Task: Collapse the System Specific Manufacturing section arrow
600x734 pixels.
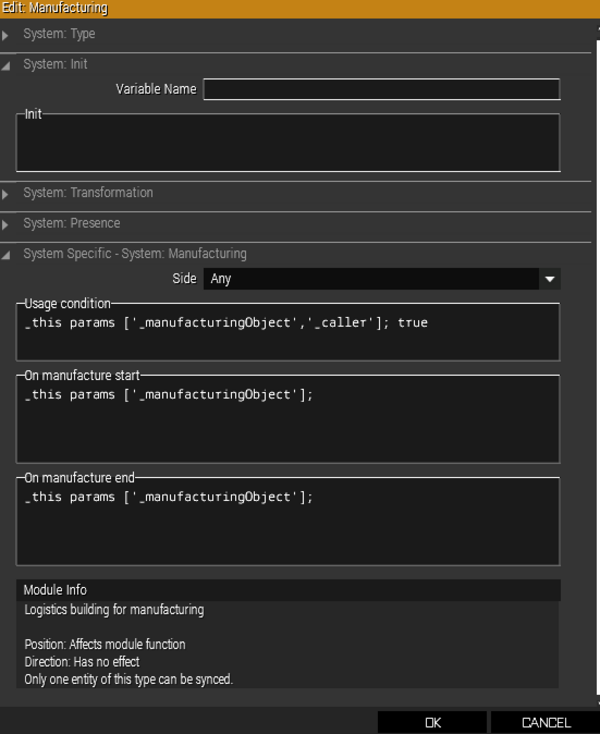Action: 6,256
